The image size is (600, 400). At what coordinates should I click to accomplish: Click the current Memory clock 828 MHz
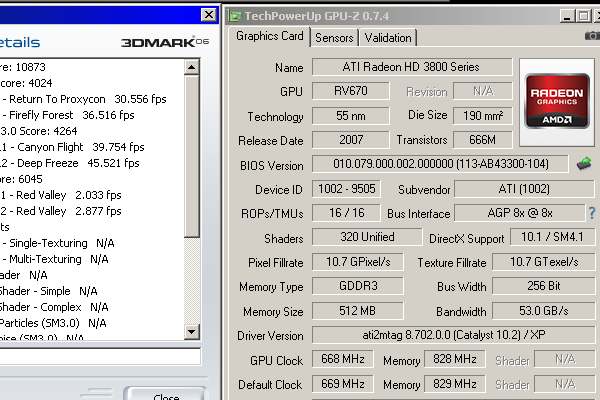point(455,359)
